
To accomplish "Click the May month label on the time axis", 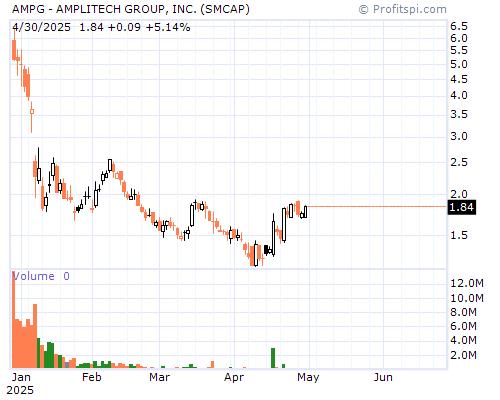I will click(x=308, y=377).
